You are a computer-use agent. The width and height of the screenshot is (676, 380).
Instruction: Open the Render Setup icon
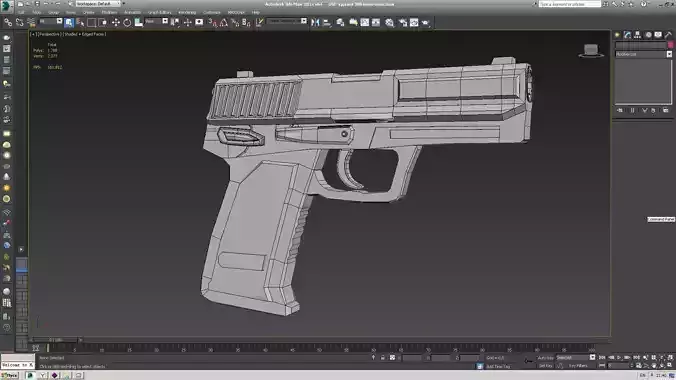(403, 22)
